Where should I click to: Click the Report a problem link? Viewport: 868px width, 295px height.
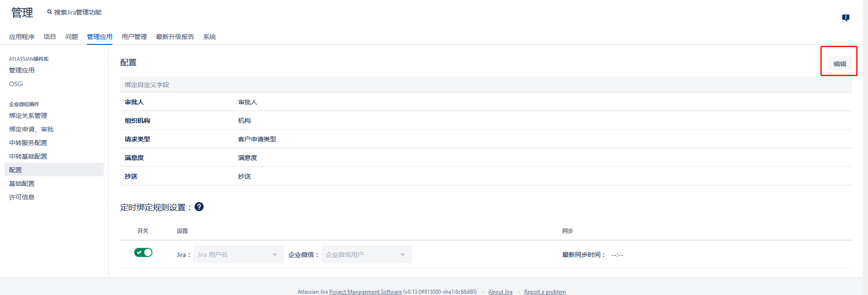point(545,291)
